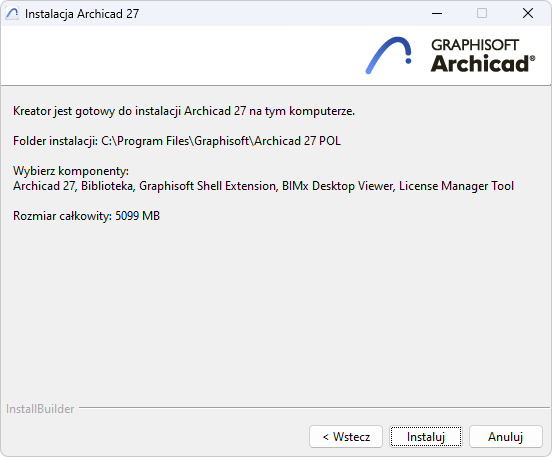Click the disabled maximize window button
Screen dimensions: 552x457
(x=482, y=14)
